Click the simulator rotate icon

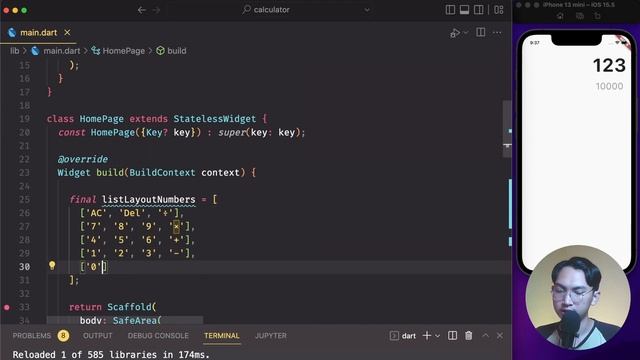[598, 16]
